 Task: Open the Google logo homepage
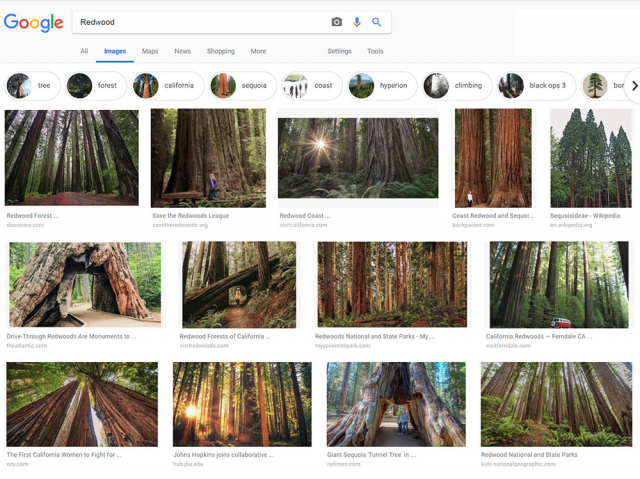33,23
